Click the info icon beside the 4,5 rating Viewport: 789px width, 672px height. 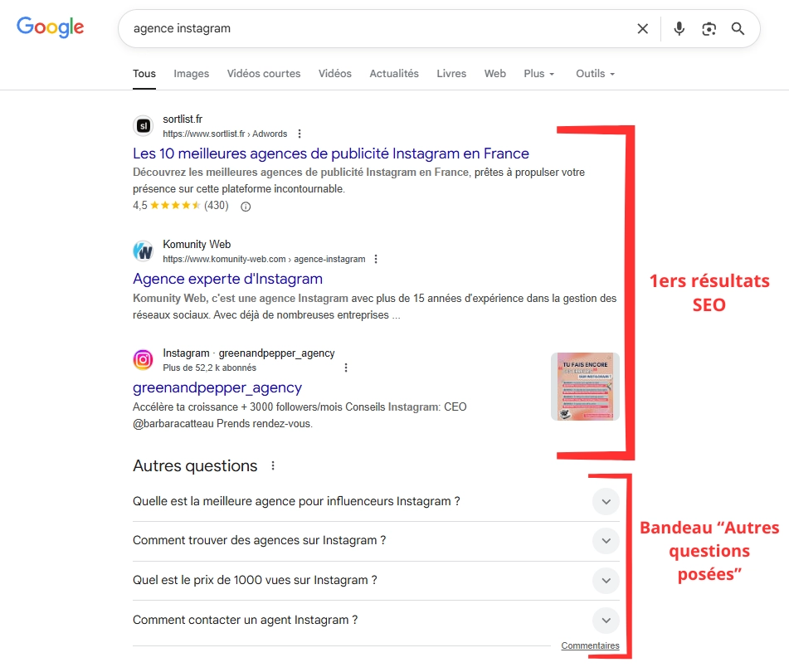[246, 207]
